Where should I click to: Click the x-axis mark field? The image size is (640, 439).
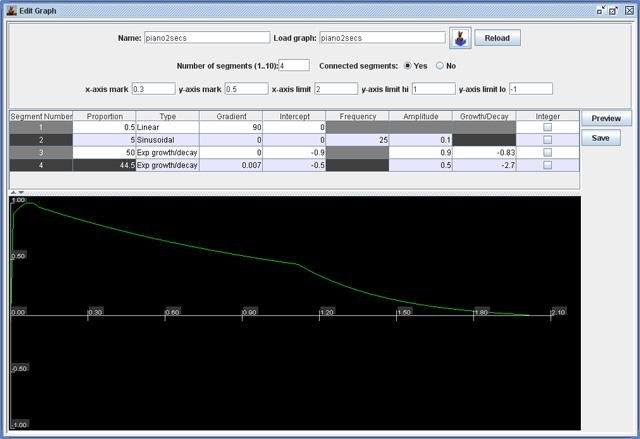click(x=153, y=89)
